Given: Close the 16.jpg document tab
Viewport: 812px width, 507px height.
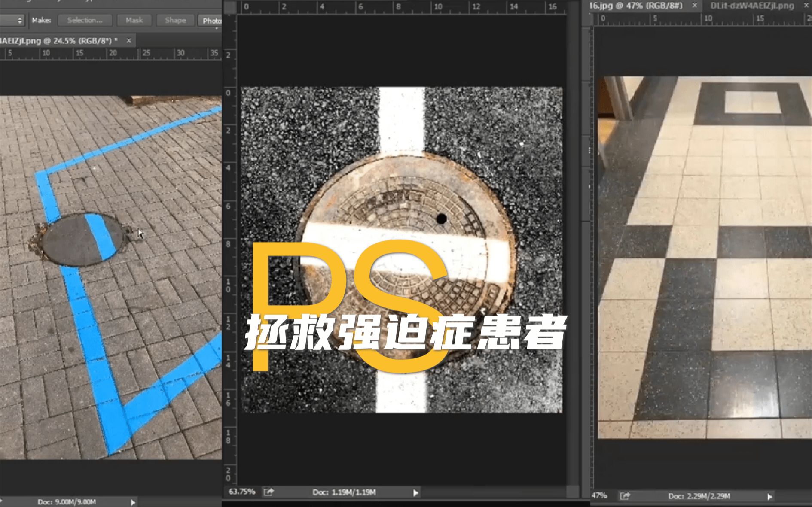Looking at the screenshot, I should coord(694,6).
